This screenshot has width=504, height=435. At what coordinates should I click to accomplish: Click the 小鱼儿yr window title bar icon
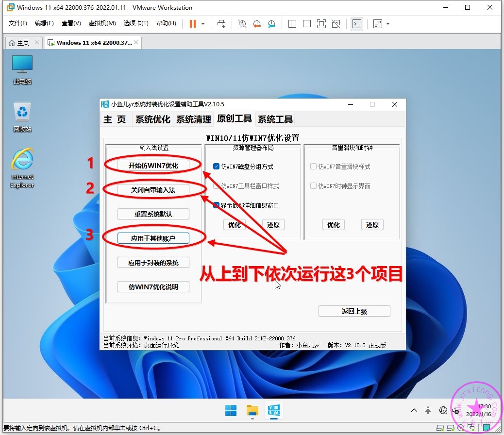[x=105, y=104]
